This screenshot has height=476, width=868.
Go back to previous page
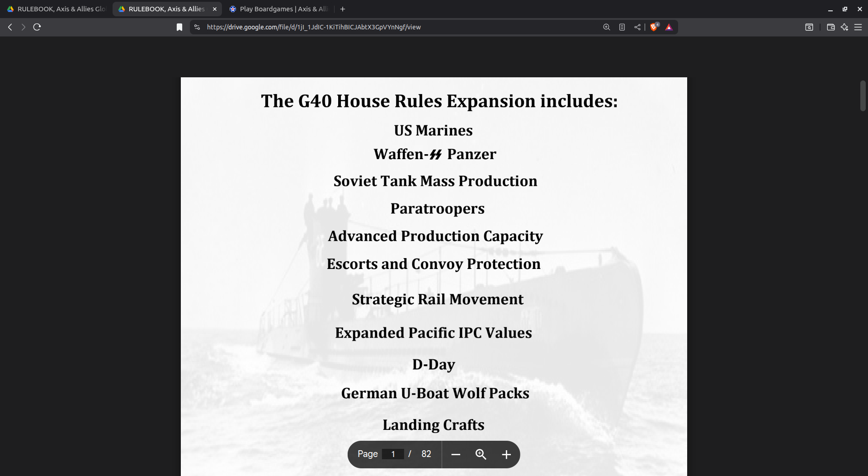click(x=10, y=27)
